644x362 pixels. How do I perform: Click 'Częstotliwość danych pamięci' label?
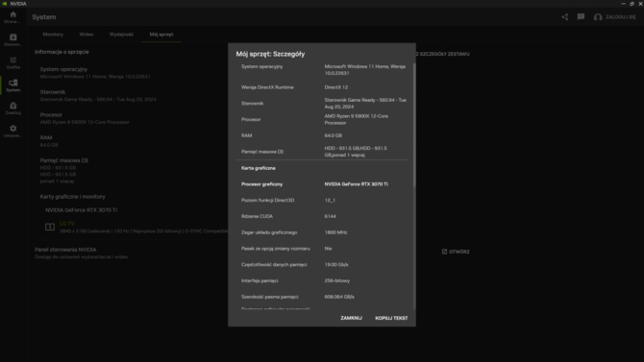click(274, 265)
